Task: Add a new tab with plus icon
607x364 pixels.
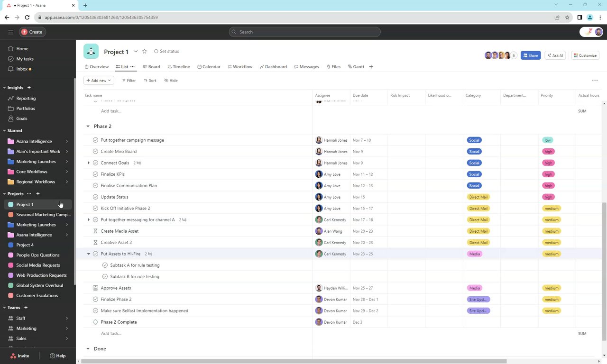Action: pos(371,67)
